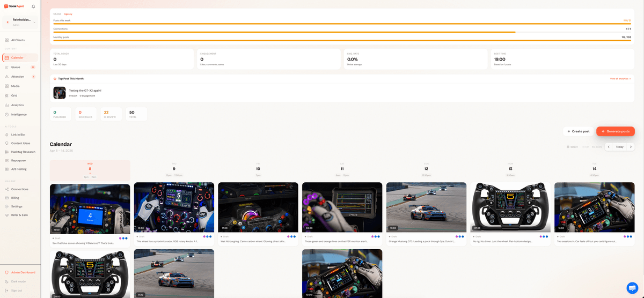Select the Sun 12 day header
644x298 pixels.
tap(426, 170)
